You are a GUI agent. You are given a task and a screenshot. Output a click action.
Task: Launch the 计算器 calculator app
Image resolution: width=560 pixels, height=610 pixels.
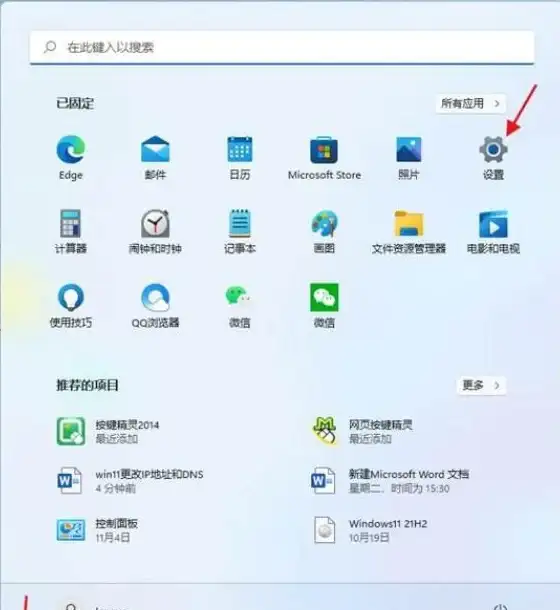pyautogui.click(x=70, y=231)
